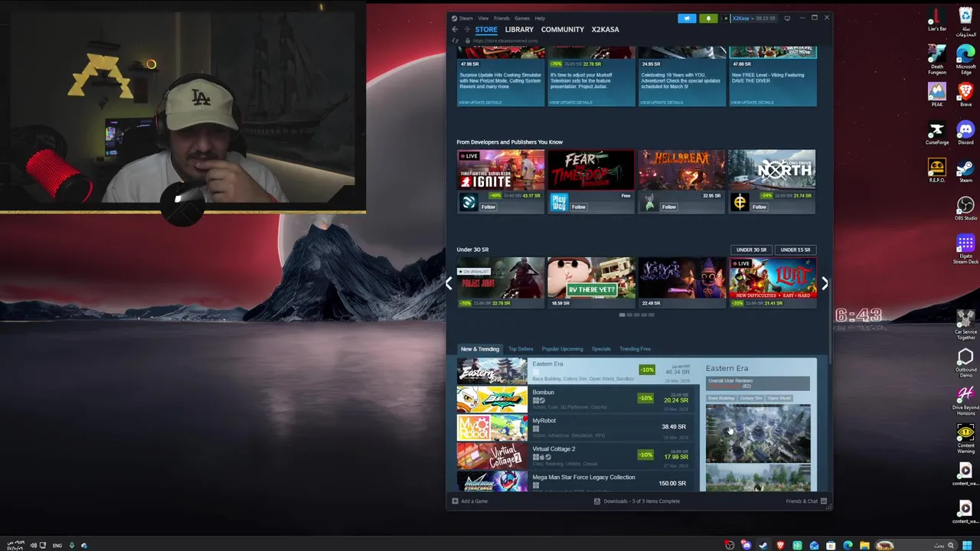Open OBS Studio desktop shortcut
Viewport: 980px width, 551px height.
tap(965, 208)
